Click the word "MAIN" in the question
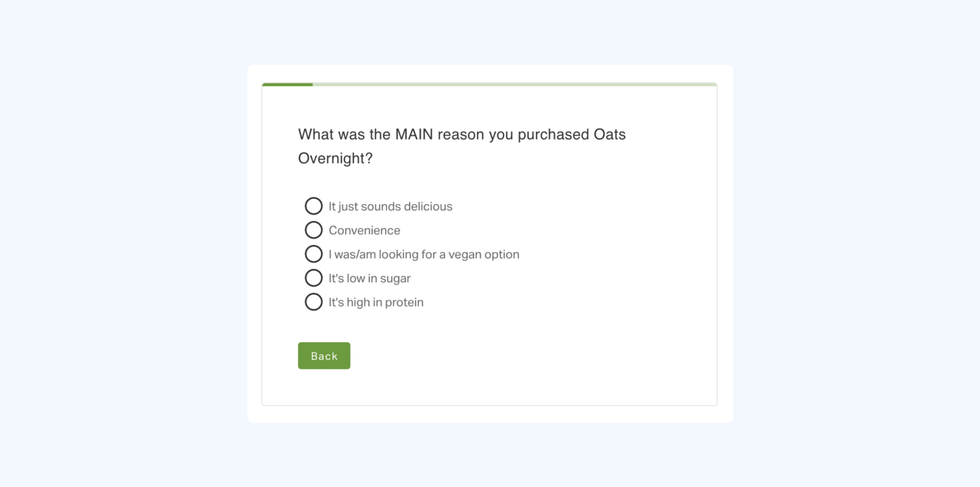The width and height of the screenshot is (980, 487). [414, 134]
